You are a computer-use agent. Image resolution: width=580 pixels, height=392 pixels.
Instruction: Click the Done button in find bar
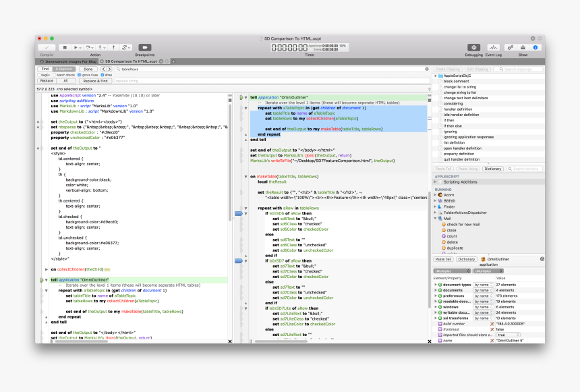click(x=88, y=69)
